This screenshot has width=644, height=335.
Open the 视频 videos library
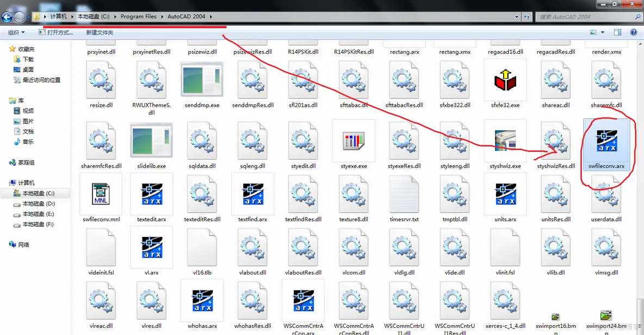click(x=24, y=111)
